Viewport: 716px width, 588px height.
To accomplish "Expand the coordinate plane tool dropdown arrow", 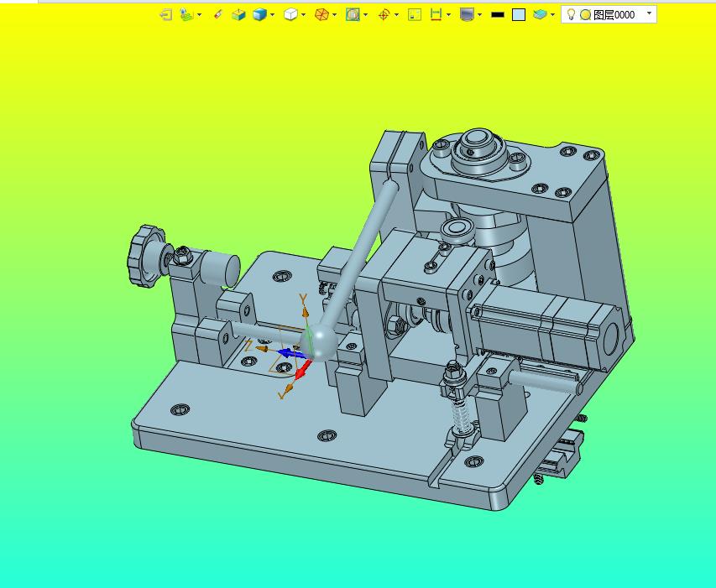I will click(200, 15).
